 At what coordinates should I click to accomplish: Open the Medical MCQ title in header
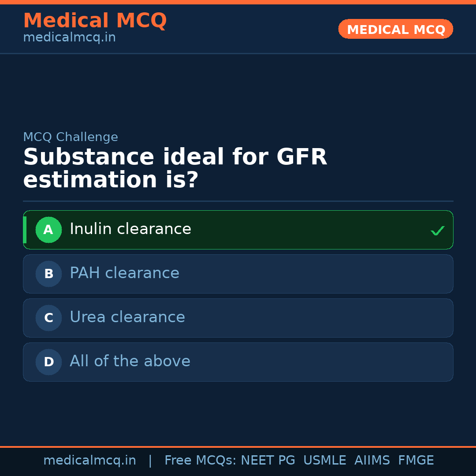coord(95,21)
